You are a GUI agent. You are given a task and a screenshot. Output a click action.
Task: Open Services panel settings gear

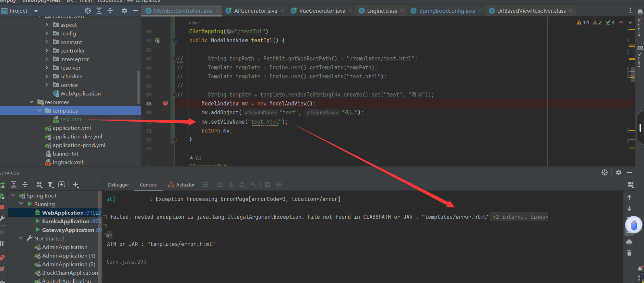[x=619, y=172]
